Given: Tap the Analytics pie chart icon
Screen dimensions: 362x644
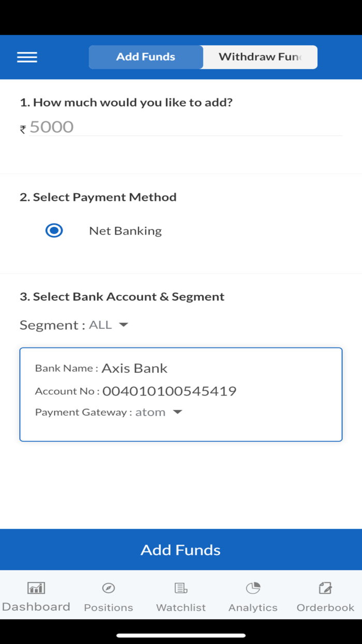Looking at the screenshot, I should tap(253, 588).
